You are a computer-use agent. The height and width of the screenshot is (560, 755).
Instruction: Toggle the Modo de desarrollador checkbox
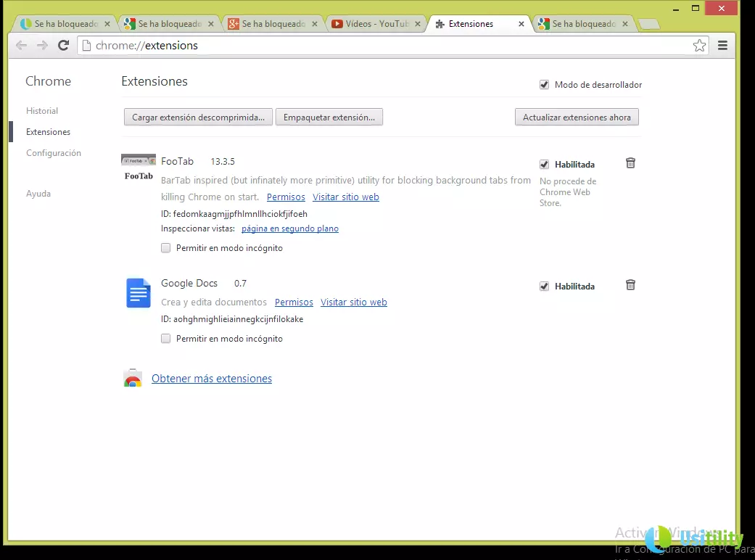544,85
